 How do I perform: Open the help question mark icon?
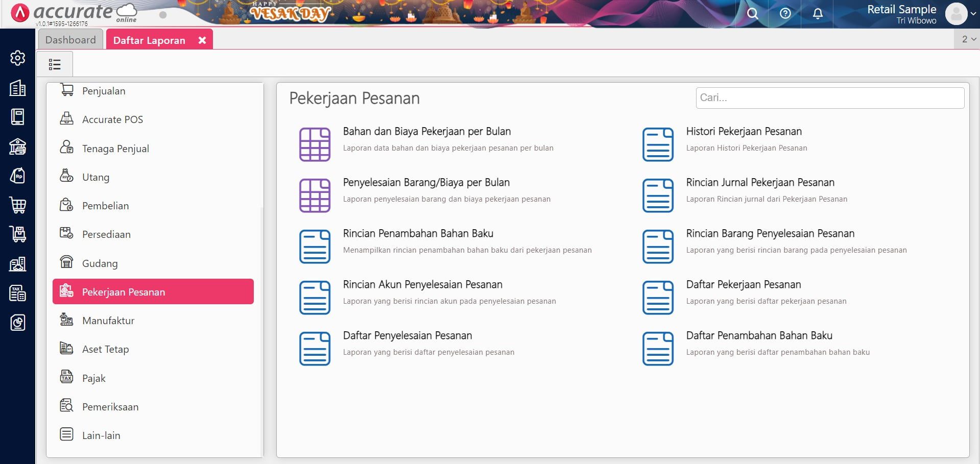785,14
